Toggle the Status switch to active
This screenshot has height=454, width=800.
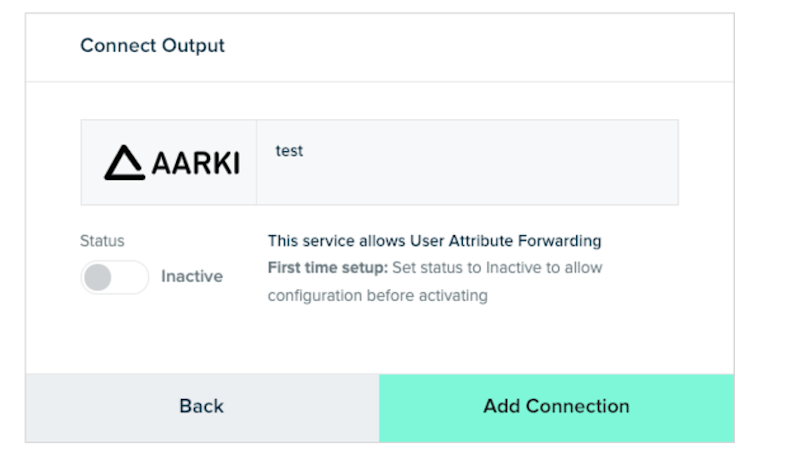point(114,277)
